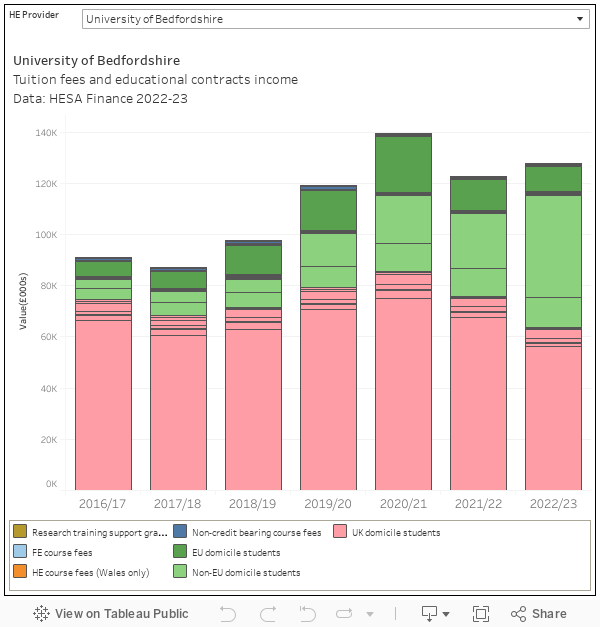Image resolution: width=600 pixels, height=627 pixels.
Task: Click the Share icon
Action: pyautogui.click(x=538, y=613)
